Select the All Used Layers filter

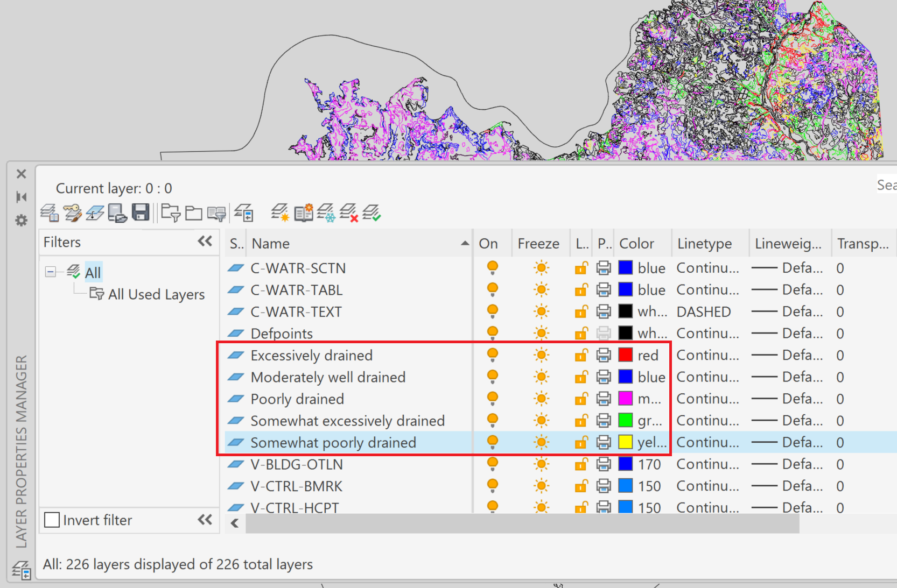[156, 294]
